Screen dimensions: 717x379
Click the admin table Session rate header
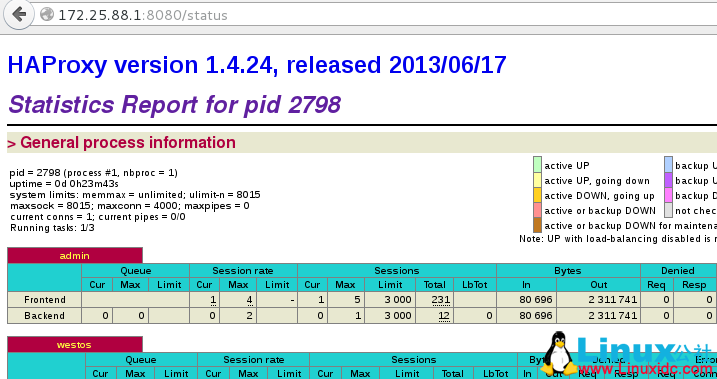click(x=243, y=271)
